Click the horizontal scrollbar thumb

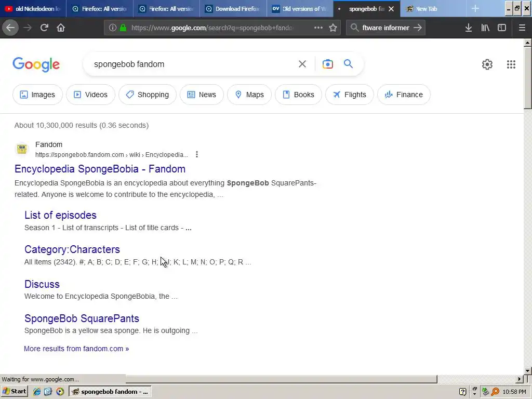tap(282, 379)
